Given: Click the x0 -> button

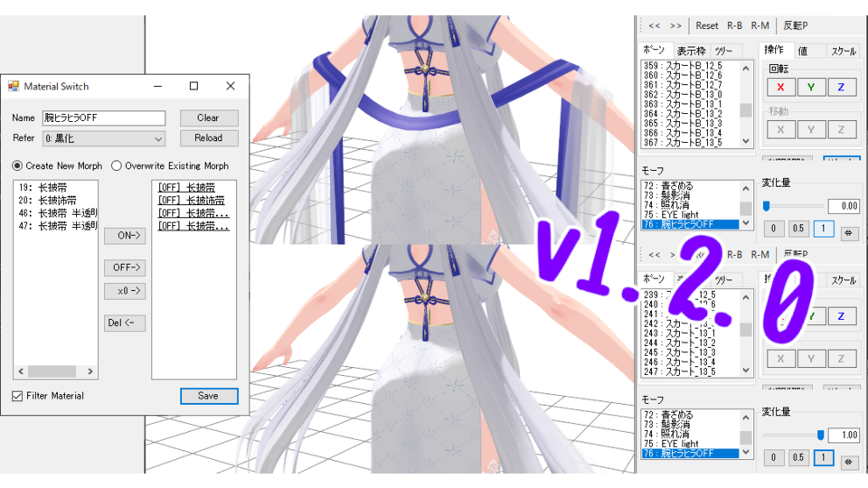Looking at the screenshot, I should point(125,291).
